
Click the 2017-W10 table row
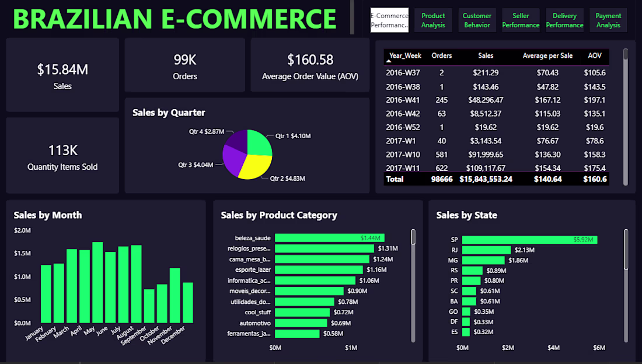point(496,155)
